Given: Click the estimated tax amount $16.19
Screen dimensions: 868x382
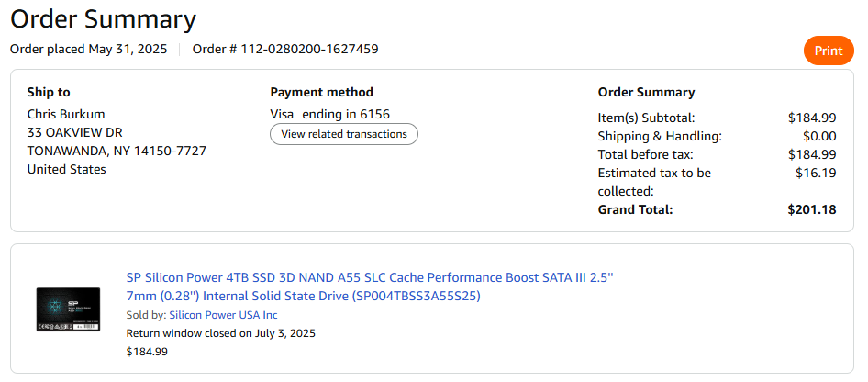Looking at the screenshot, I should tap(816, 173).
